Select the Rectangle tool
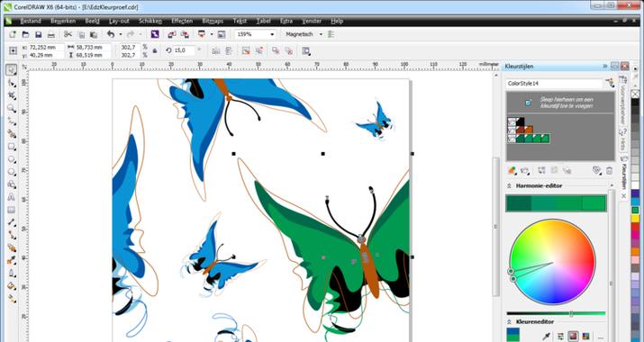The image size is (644, 342). [x=12, y=147]
